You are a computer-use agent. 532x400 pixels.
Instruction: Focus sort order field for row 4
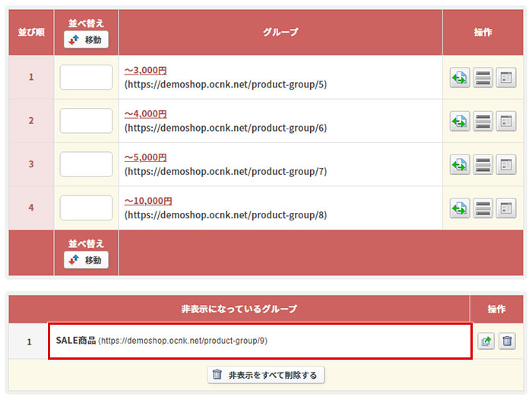[x=86, y=208]
